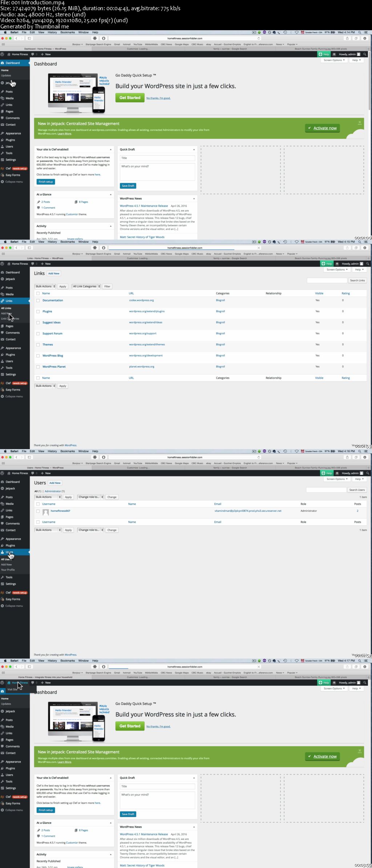Click Filter beside the All Link Categories dropdown
The image size is (372, 868).
(107, 286)
